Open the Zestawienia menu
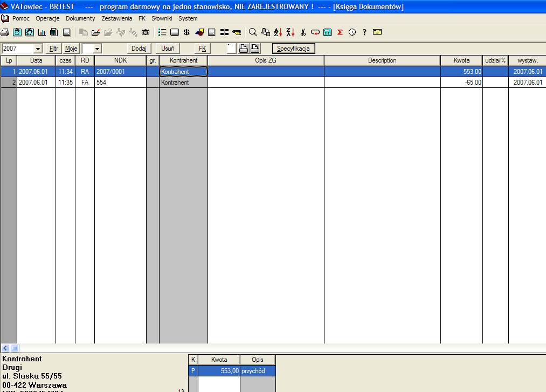This screenshot has width=546, height=392. coord(116,18)
